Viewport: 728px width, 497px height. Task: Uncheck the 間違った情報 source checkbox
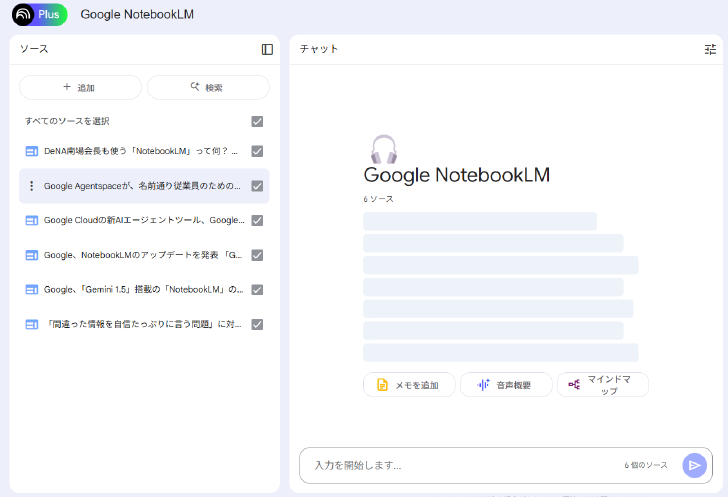(x=257, y=325)
